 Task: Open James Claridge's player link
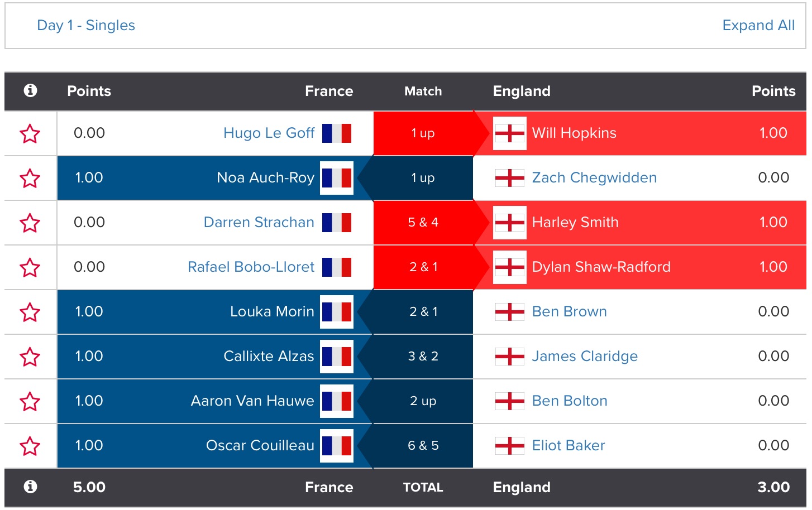pos(584,357)
